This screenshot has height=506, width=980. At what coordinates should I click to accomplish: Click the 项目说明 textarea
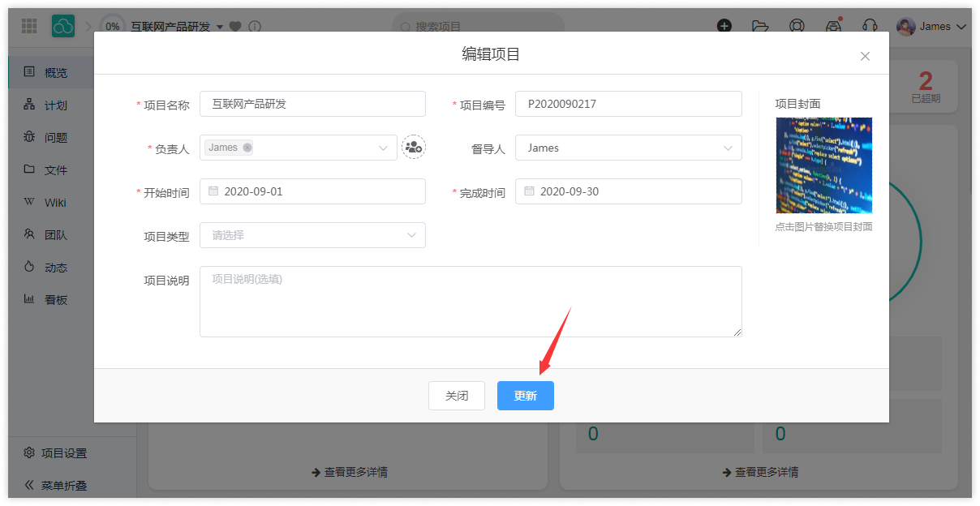471,302
